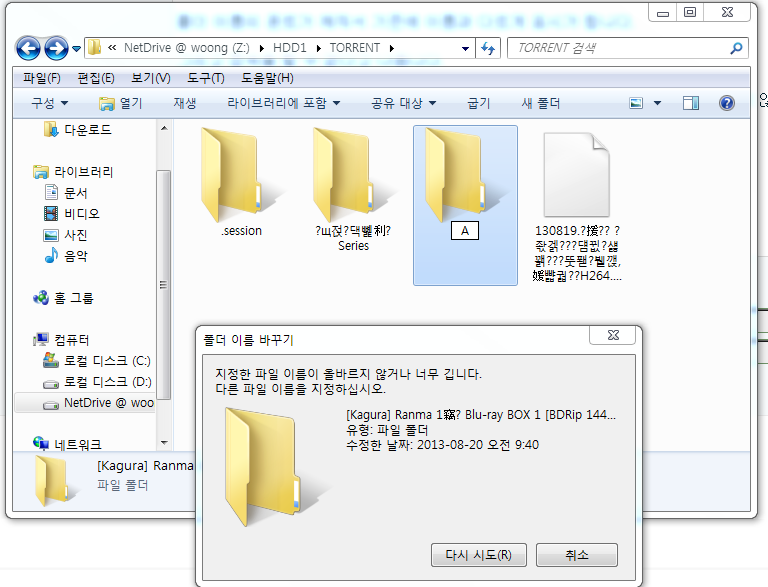
Task: Open 비디오 library
Action: pos(72,214)
